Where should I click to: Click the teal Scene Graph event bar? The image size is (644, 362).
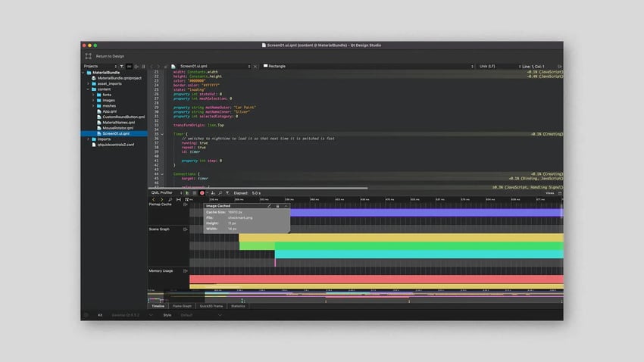click(x=419, y=254)
